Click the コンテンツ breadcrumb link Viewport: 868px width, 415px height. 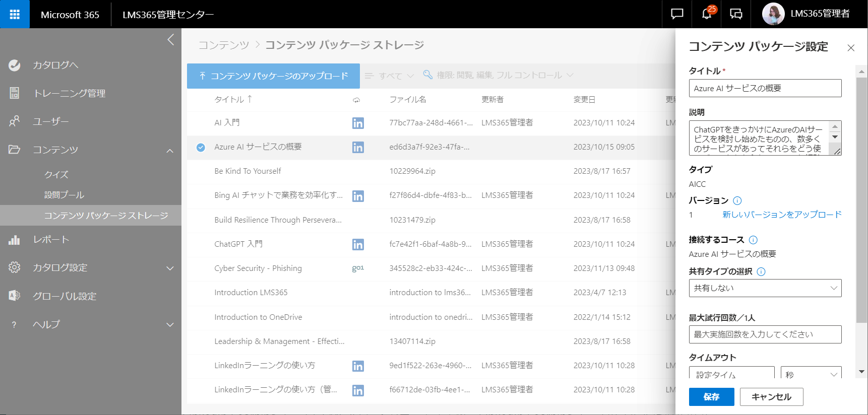224,45
